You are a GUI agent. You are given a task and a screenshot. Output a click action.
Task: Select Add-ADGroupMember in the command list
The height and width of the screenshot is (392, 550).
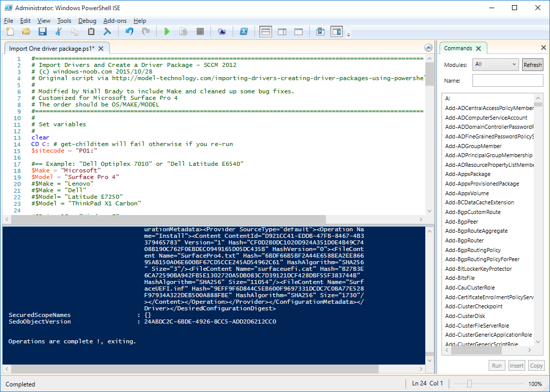473,146
